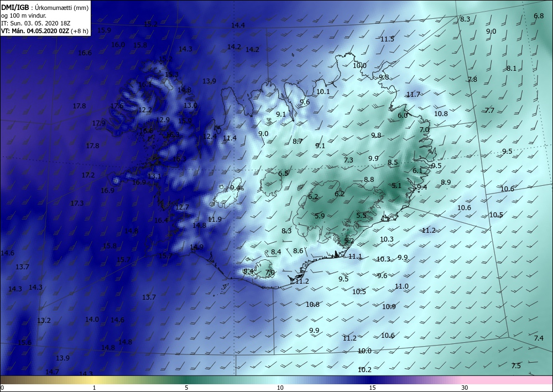Click the map value 8.9
Viewport: 553px width, 392px height.
tap(446, 182)
